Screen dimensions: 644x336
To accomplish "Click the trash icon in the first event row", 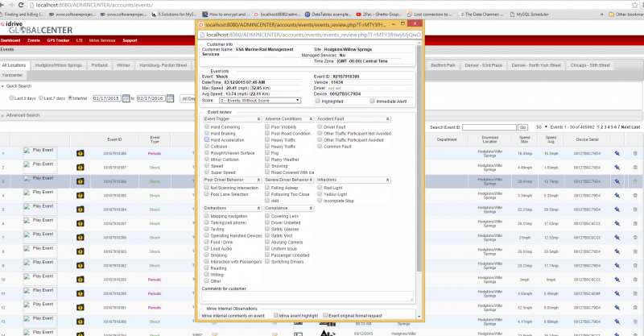I will [x=634, y=152].
